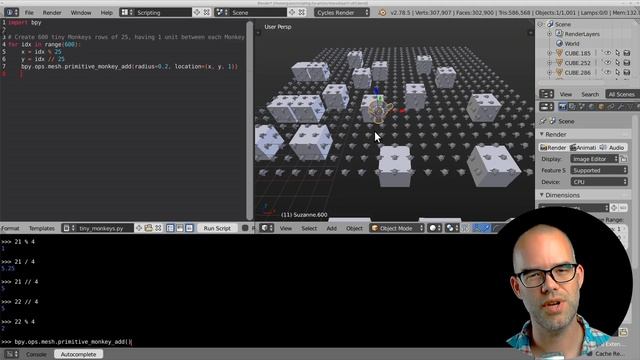
Task: Click the text datablock browse icon
Action: (68, 228)
